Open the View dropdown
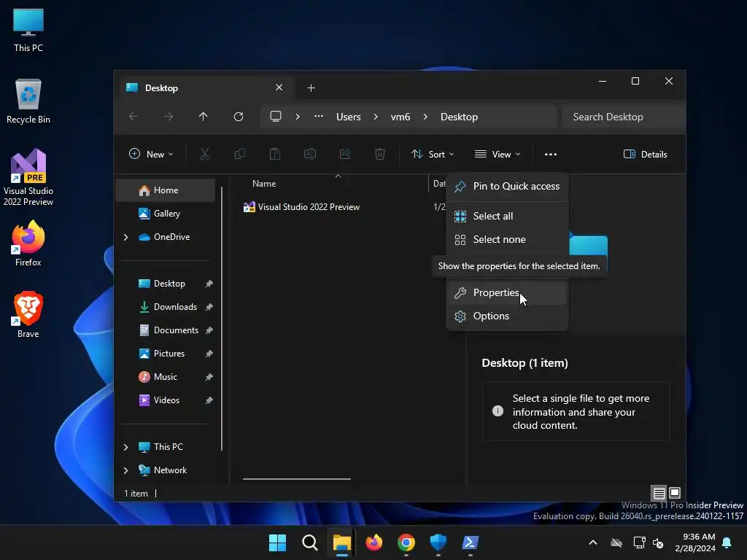 tap(498, 155)
